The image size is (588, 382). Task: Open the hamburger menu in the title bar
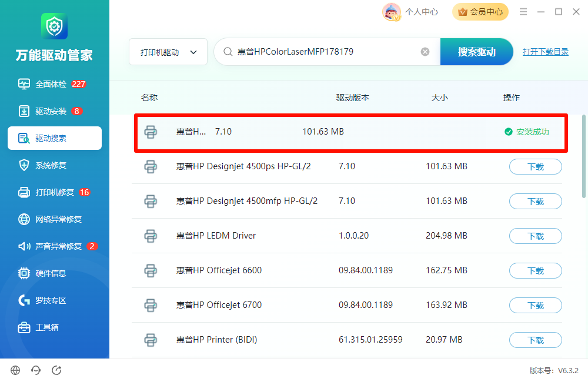(523, 12)
